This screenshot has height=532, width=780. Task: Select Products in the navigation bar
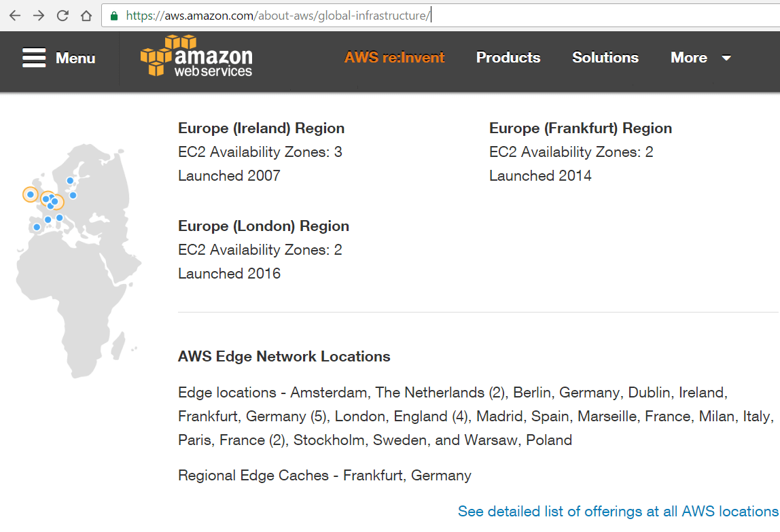(508, 58)
